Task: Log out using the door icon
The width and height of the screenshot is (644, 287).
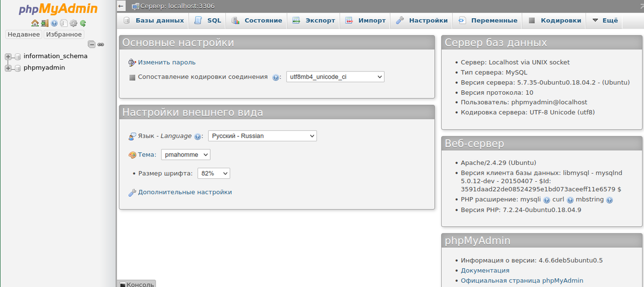Action: point(45,23)
